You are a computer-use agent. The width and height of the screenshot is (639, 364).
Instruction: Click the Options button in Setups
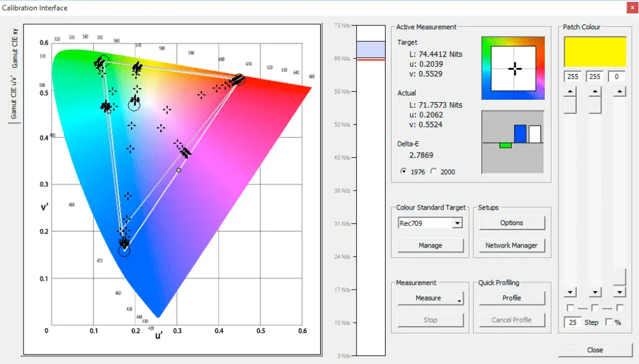[512, 223]
